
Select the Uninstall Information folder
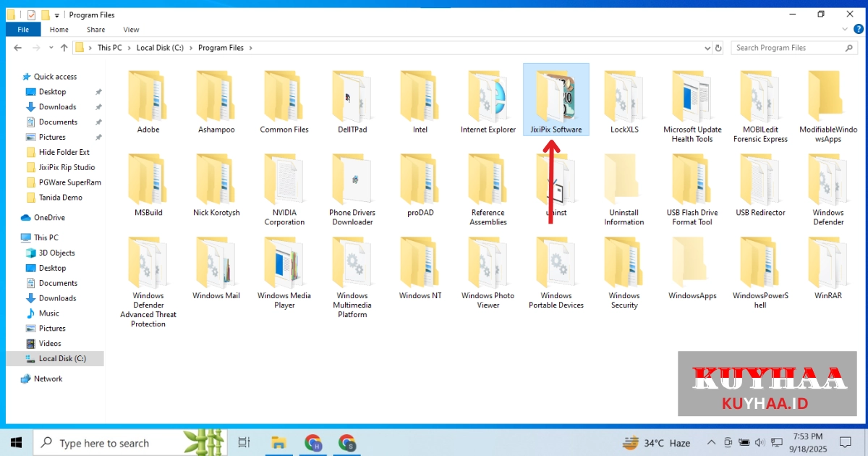(x=624, y=188)
